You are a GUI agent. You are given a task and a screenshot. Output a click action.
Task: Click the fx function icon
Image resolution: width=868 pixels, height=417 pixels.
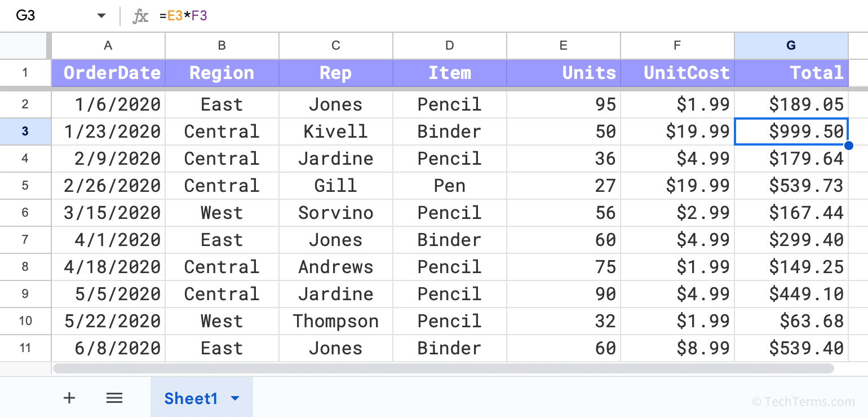[140, 16]
